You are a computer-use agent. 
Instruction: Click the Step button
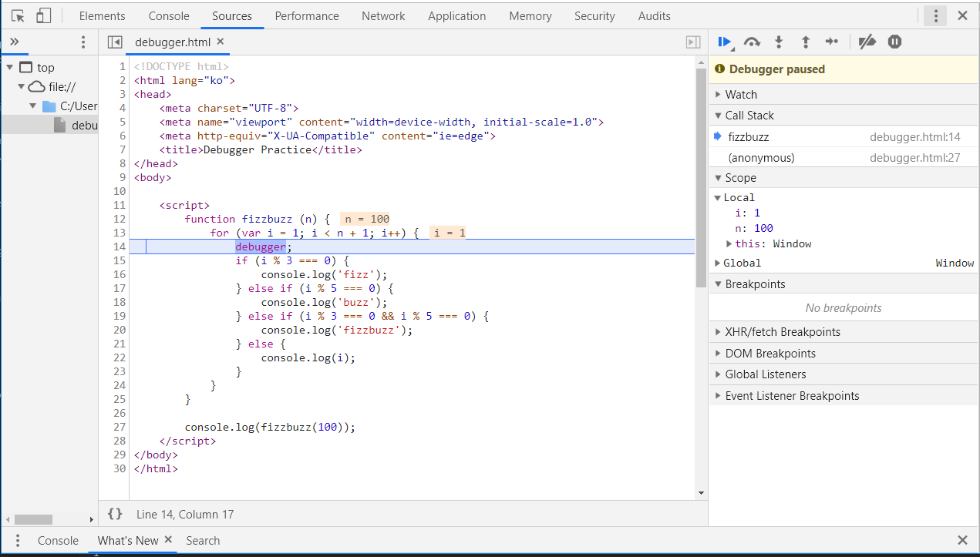(x=831, y=42)
